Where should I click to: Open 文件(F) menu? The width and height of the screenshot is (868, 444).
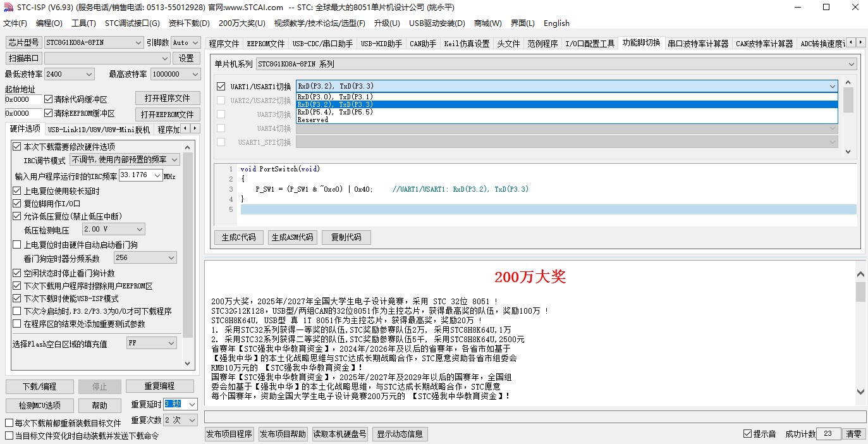point(15,23)
